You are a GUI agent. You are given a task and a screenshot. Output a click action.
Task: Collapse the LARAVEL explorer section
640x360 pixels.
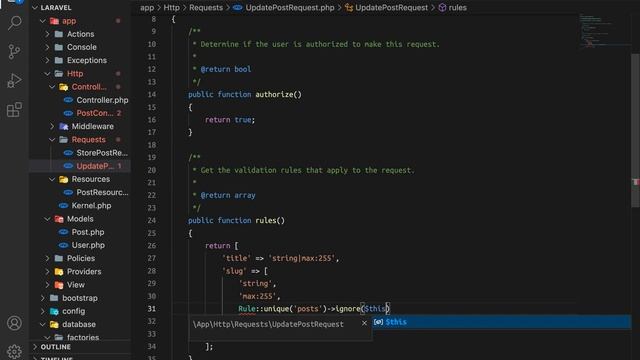tap(35, 7)
